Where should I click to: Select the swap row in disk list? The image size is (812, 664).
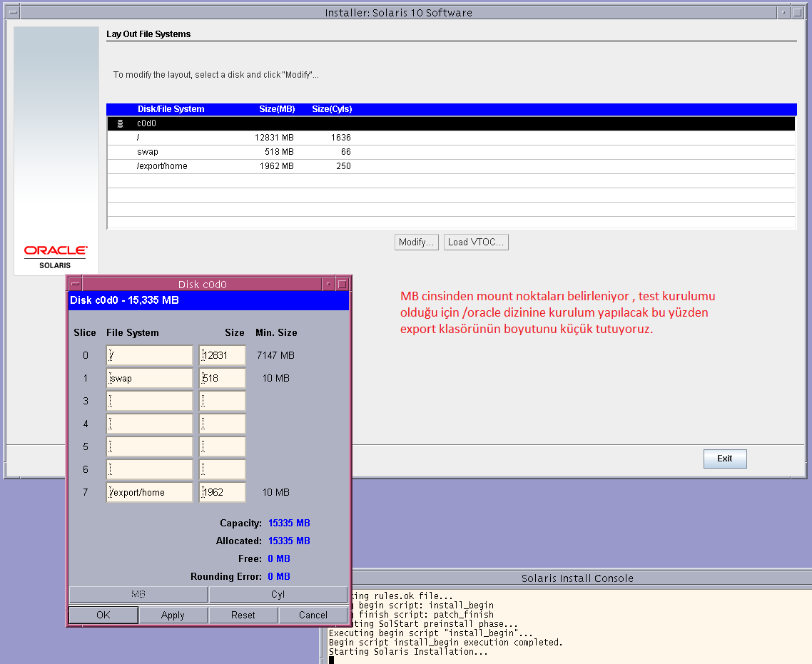pos(148,152)
